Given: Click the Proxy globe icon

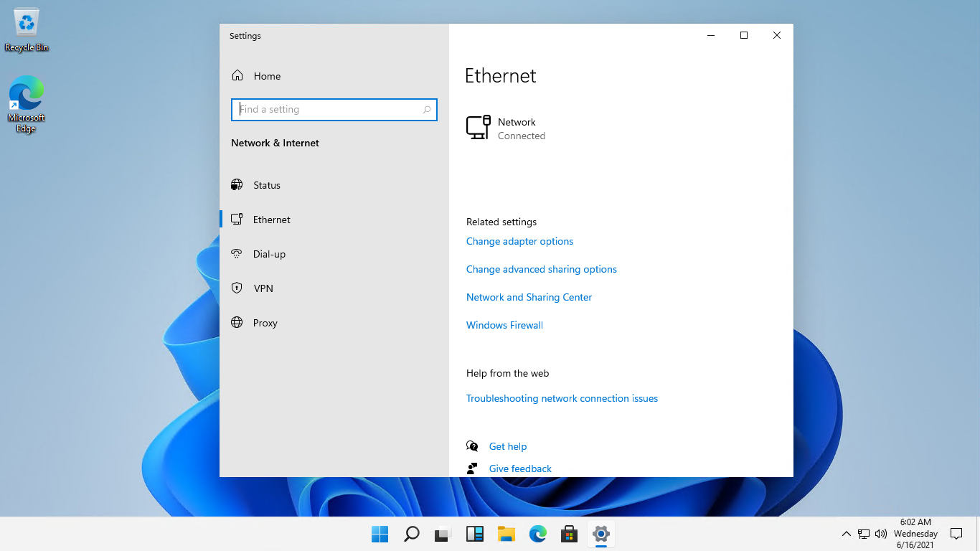Looking at the screenshot, I should tap(237, 323).
